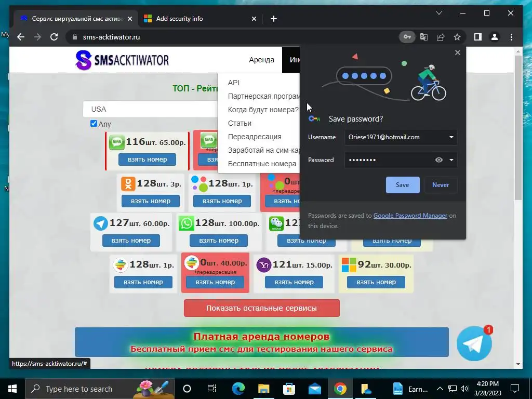Open the notification center icon

tap(515, 389)
